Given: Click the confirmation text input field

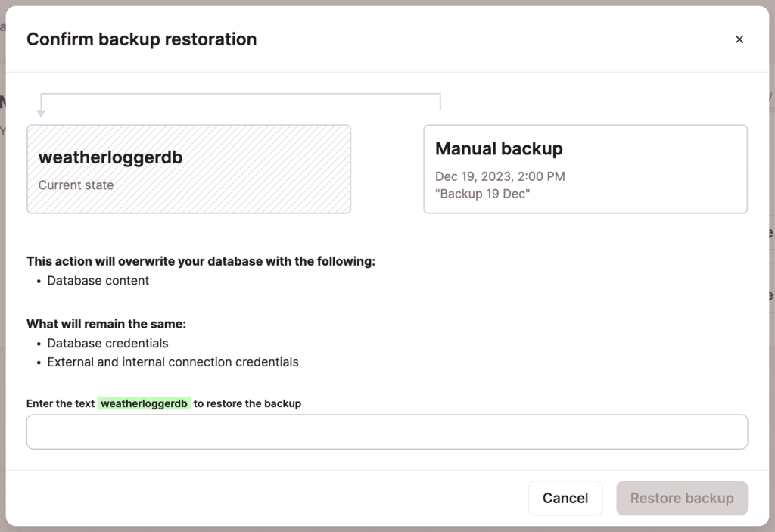Looking at the screenshot, I should (x=387, y=431).
